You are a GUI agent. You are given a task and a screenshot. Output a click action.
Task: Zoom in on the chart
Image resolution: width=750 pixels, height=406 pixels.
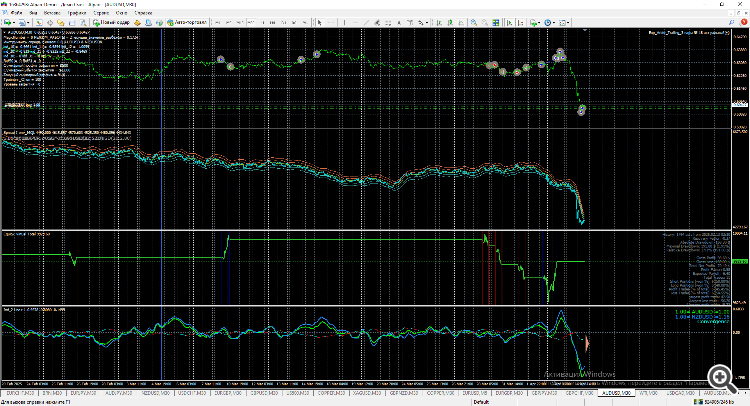(474, 22)
